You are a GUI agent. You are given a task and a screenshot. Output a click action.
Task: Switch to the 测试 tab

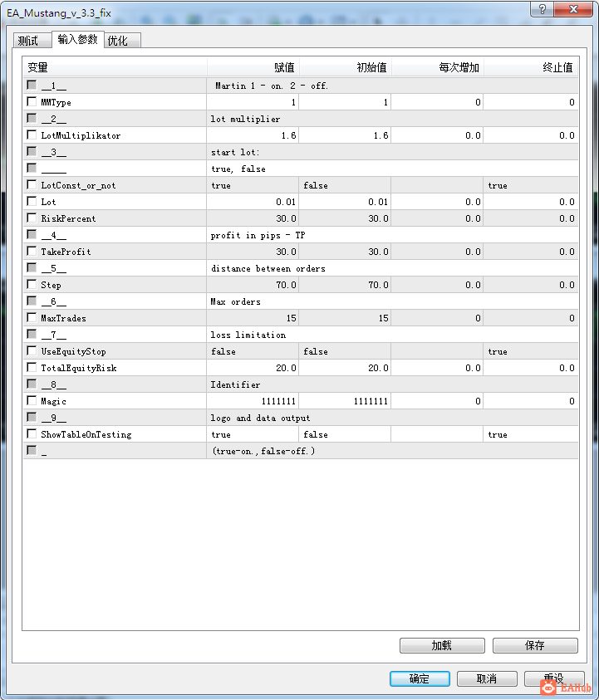32,41
